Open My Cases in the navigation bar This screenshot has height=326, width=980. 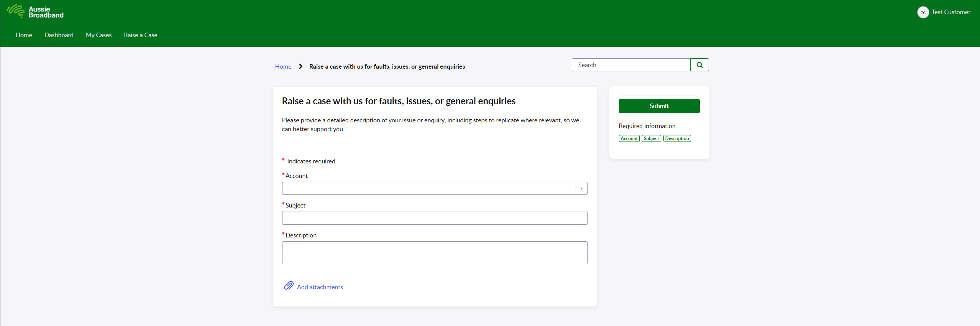(98, 35)
